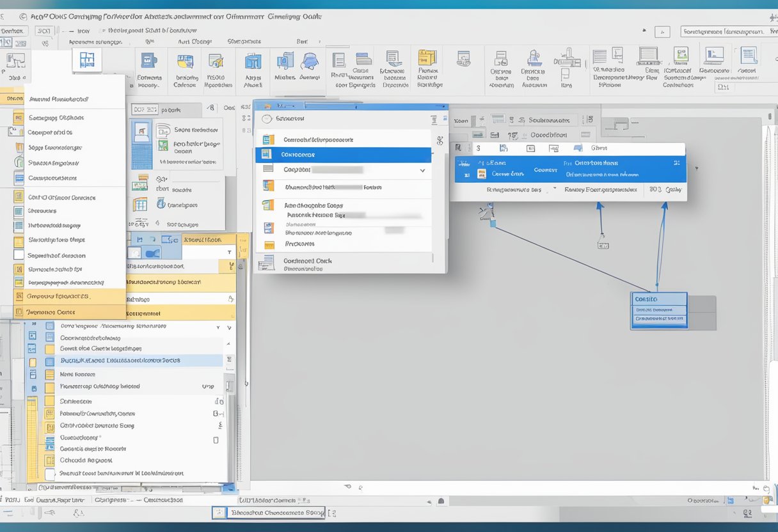Click the 'Consito' box in the diagram canvas
778x532 pixels.
pos(658,299)
